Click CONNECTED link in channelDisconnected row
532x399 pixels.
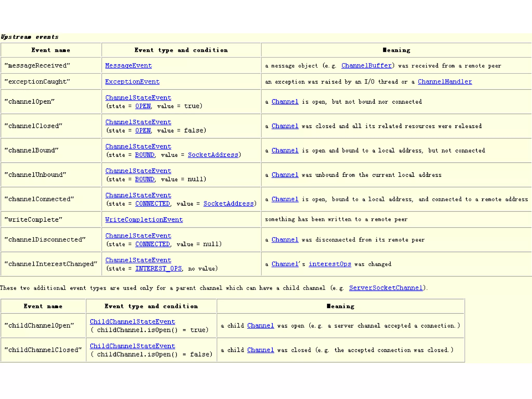[152, 244]
